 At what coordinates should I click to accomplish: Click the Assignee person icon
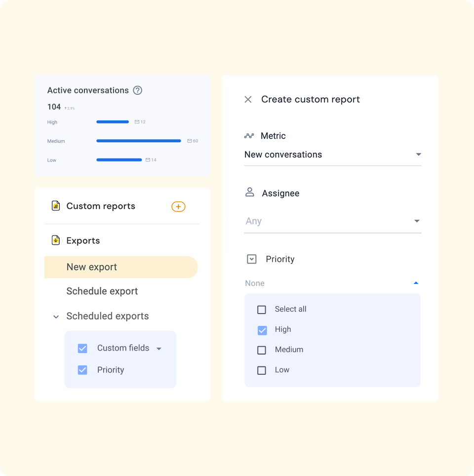pos(250,193)
